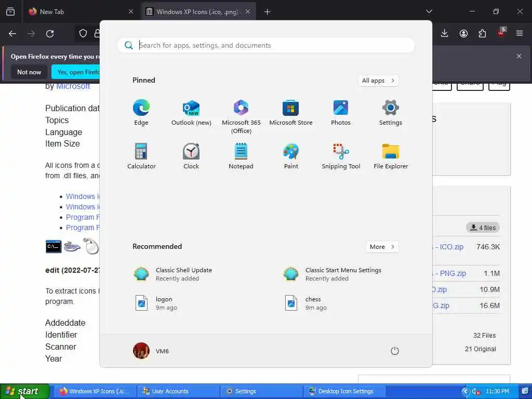Open Firefox account icon
Viewport: 532px width, 399px height.
click(x=463, y=33)
